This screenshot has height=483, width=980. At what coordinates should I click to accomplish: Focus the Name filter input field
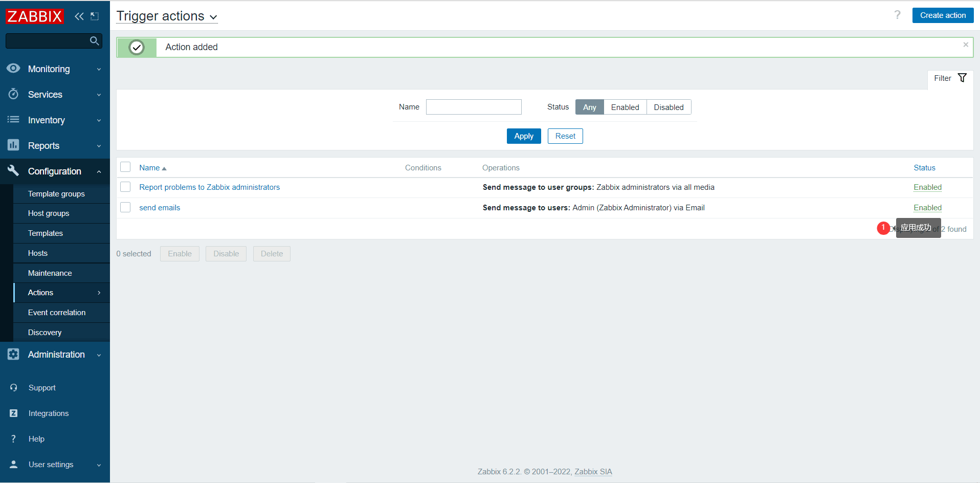(x=474, y=107)
